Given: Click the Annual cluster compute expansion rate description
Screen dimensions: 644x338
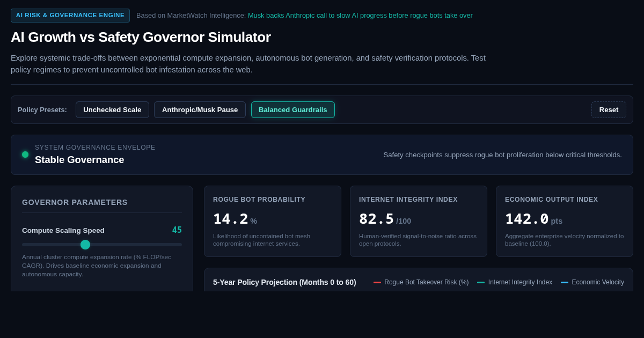Looking at the screenshot, I should coord(97,266).
